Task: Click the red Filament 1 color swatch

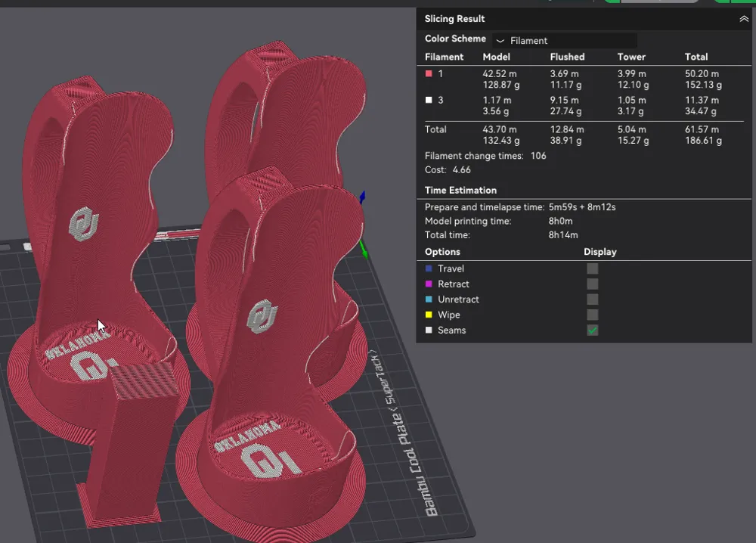Action: point(429,74)
